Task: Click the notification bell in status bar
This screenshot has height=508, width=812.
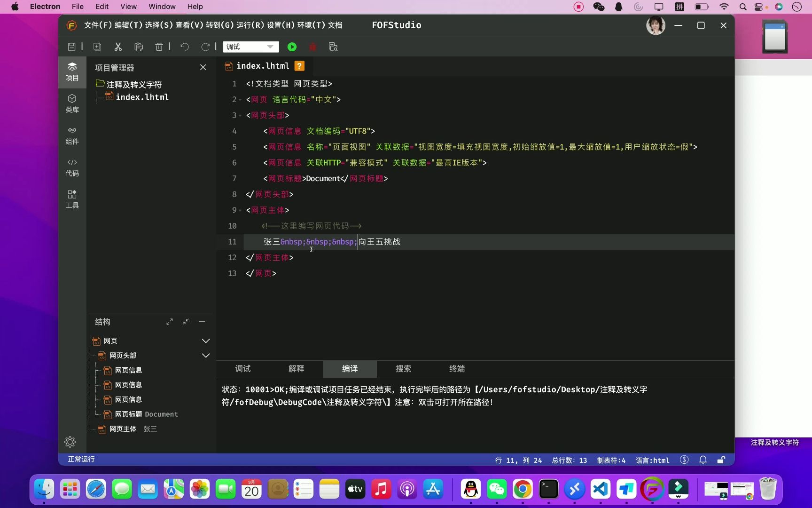Action: pos(703,460)
